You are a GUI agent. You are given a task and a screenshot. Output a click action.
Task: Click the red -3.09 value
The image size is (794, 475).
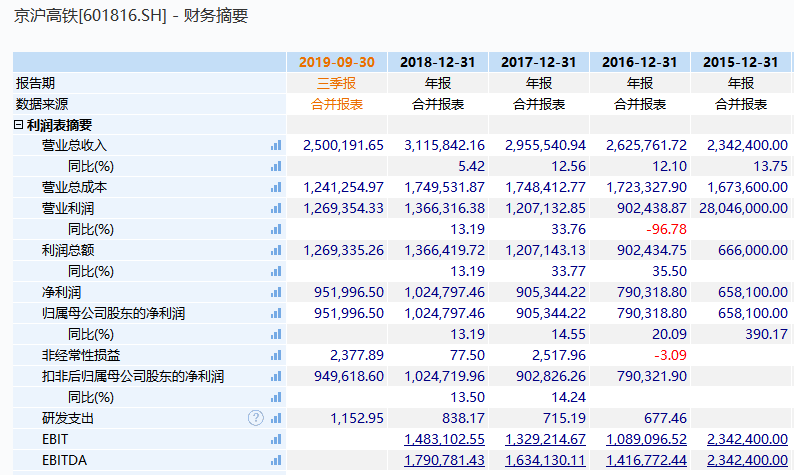[x=670, y=355]
